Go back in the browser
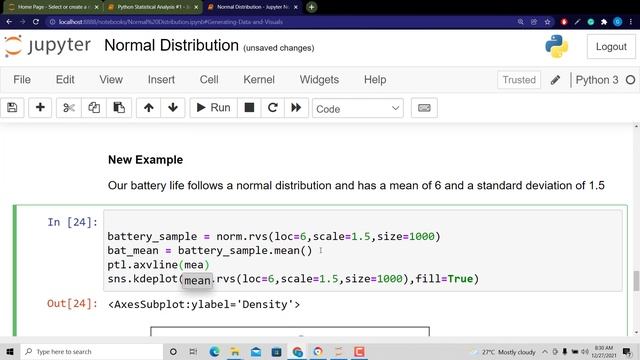The image size is (640, 360). tap(9, 22)
